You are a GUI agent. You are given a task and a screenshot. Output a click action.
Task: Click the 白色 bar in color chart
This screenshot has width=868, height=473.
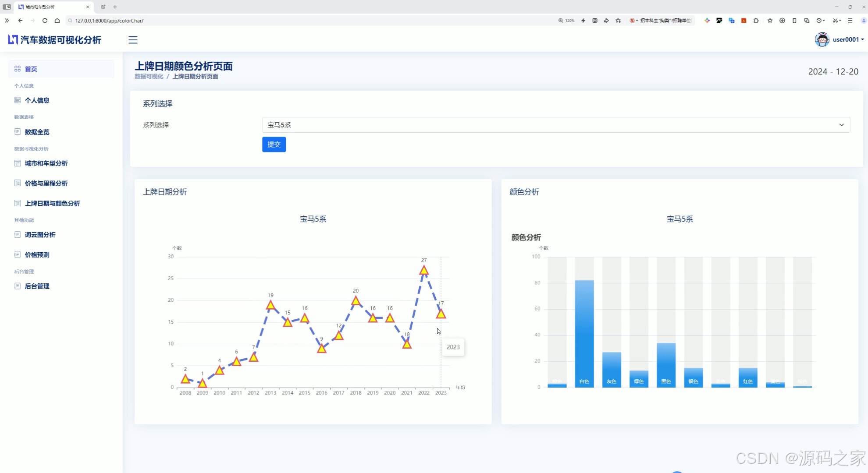point(584,333)
